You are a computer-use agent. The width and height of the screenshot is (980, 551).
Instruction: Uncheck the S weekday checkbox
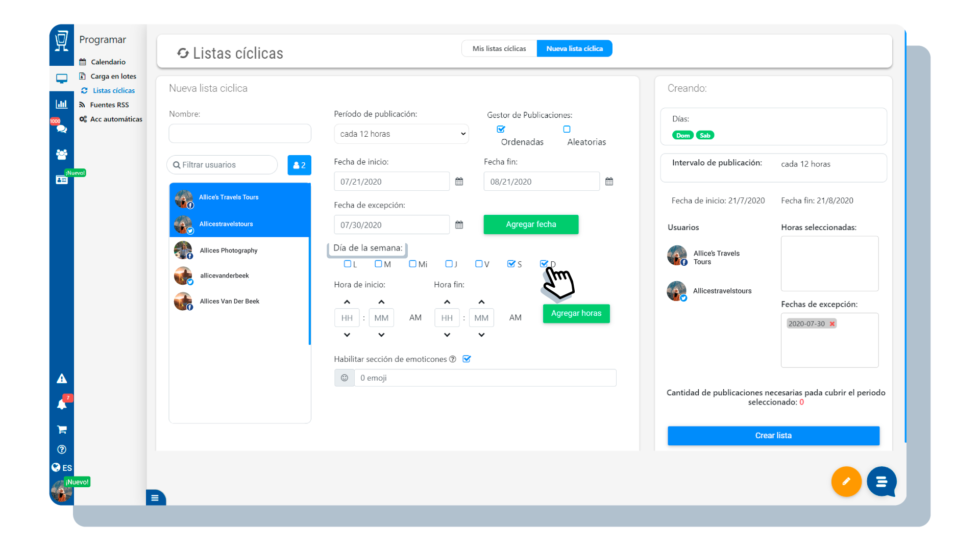(511, 264)
